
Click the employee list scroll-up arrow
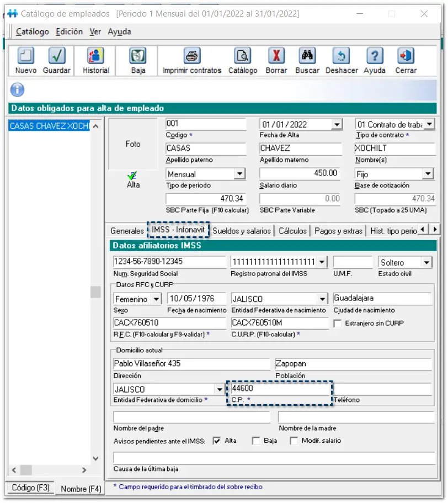[x=95, y=126]
